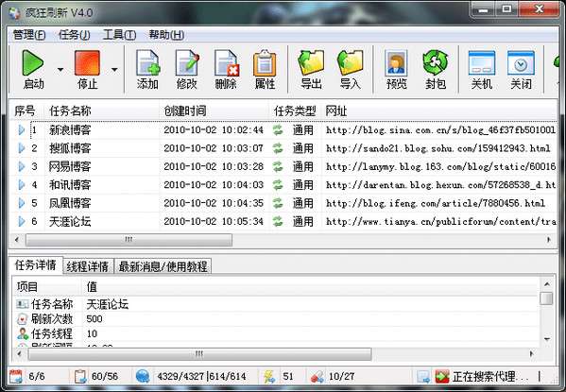
Task: Switch to the 线程详情 tab
Action: click(x=88, y=266)
